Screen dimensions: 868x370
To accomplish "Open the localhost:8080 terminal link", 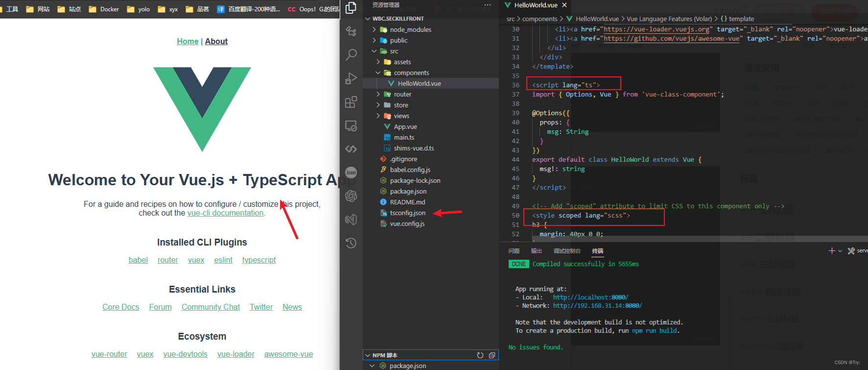I will coord(590,297).
